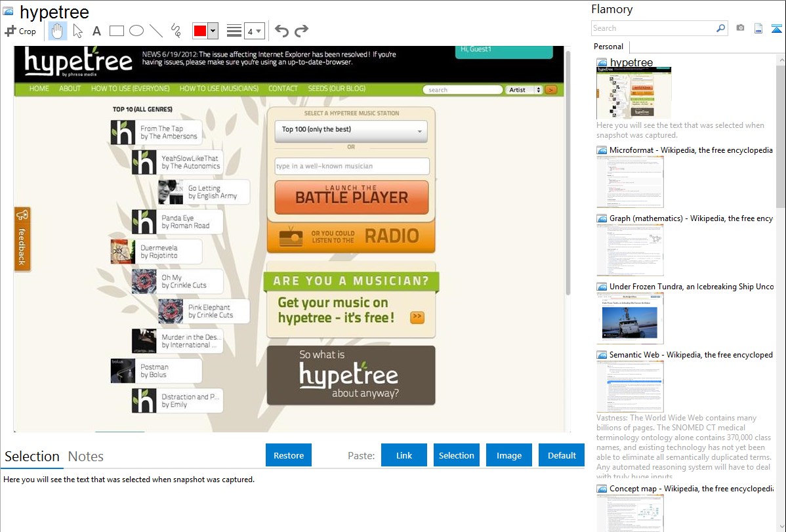Screen dimensions: 786x532
Task: Switch to the Notes tab
Action: coord(86,457)
